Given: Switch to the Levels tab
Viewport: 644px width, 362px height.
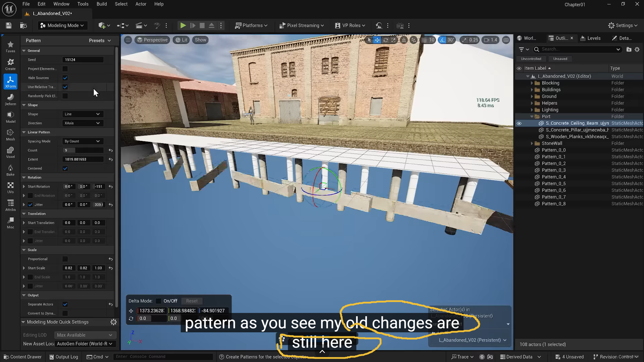Looking at the screenshot, I should point(590,38).
